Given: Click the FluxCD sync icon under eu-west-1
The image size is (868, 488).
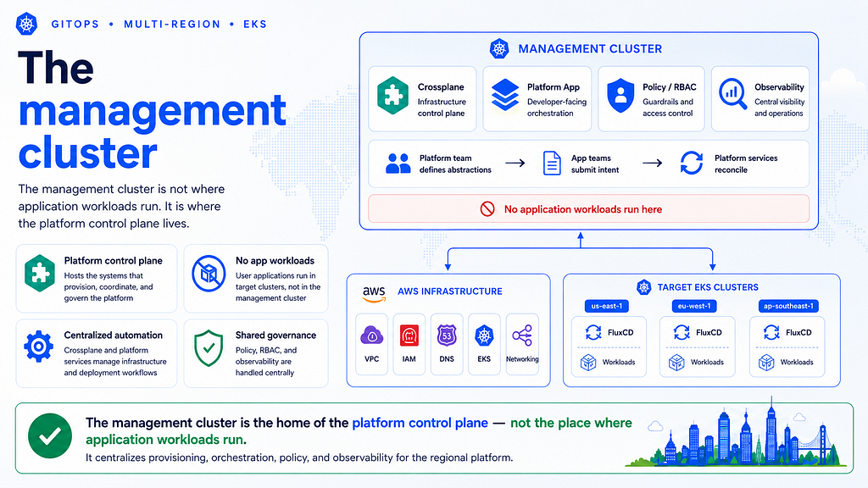Looking at the screenshot, I should (682, 332).
